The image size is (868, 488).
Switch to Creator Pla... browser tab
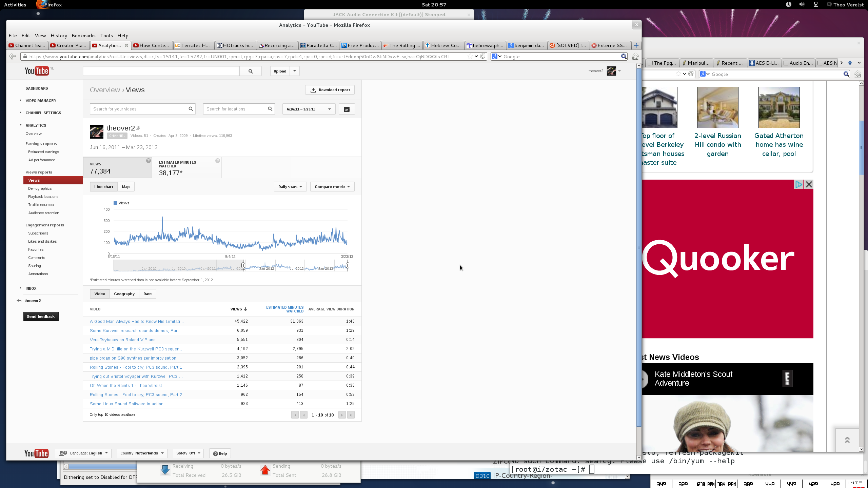(x=69, y=45)
